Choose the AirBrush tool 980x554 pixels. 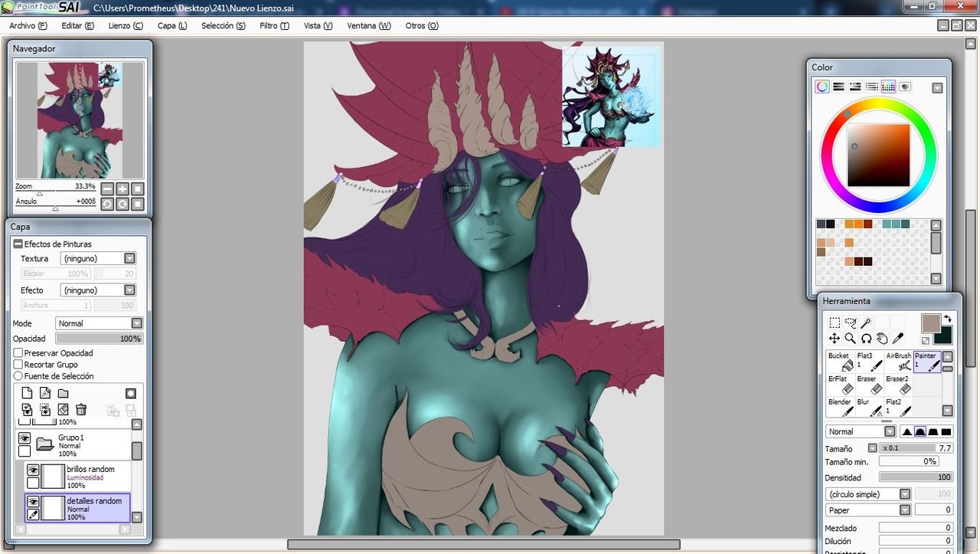(899, 362)
